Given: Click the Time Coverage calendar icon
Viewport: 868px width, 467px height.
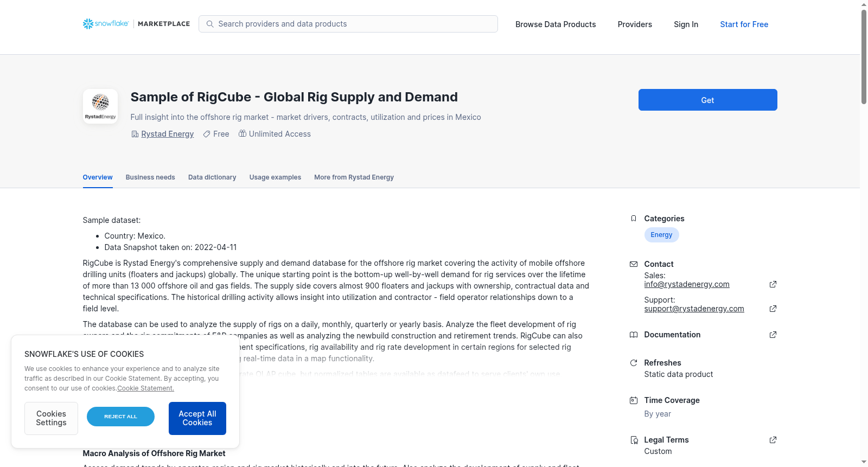Looking at the screenshot, I should click(x=634, y=400).
